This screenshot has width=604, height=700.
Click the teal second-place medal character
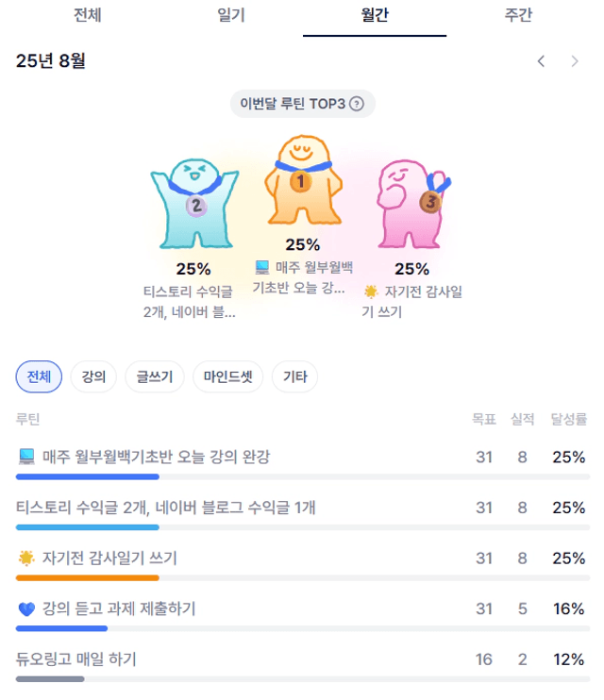point(194,203)
